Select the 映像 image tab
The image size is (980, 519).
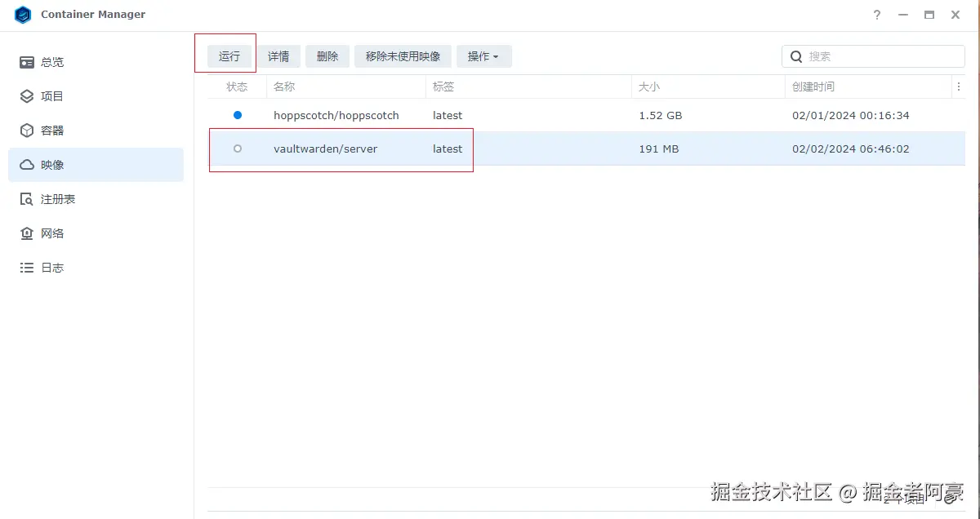point(96,165)
